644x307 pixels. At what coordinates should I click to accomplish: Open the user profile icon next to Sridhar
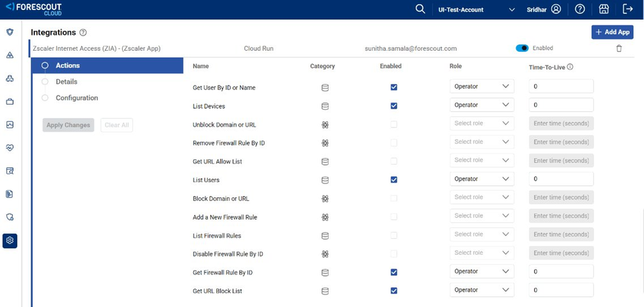pyautogui.click(x=556, y=9)
